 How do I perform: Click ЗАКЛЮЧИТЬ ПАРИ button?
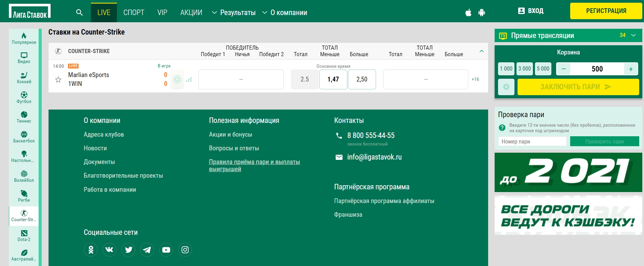pos(578,87)
